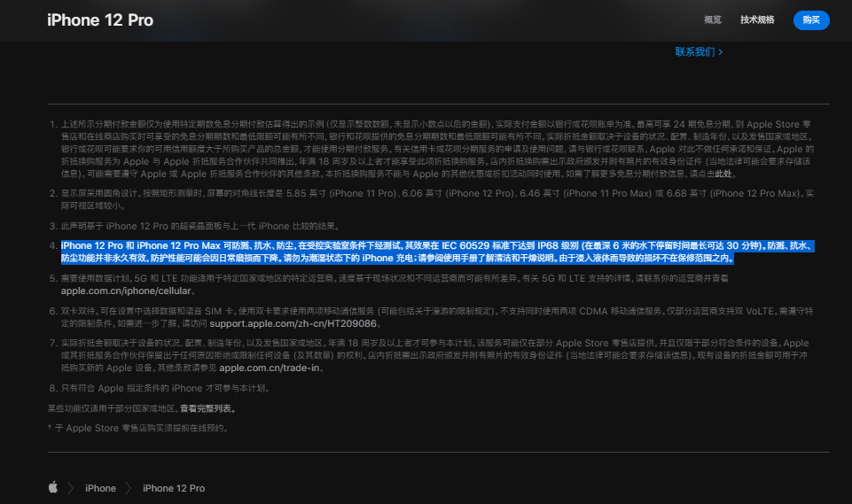This screenshot has height=504, width=852.
Task: Click the Apple logo in breadcrumb
Action: click(52, 487)
